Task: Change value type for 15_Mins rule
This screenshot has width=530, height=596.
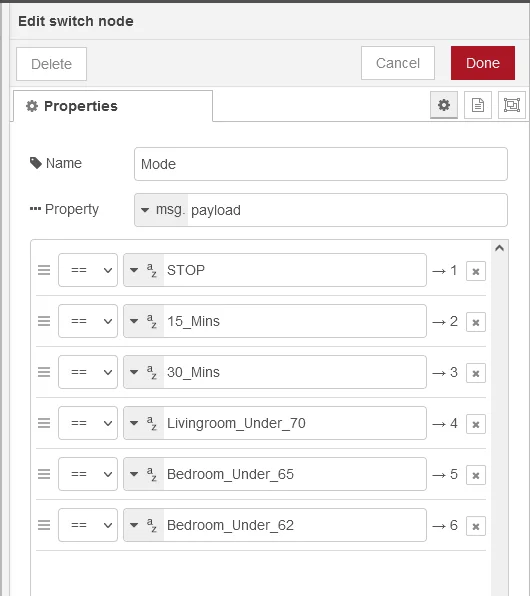Action: (x=144, y=321)
